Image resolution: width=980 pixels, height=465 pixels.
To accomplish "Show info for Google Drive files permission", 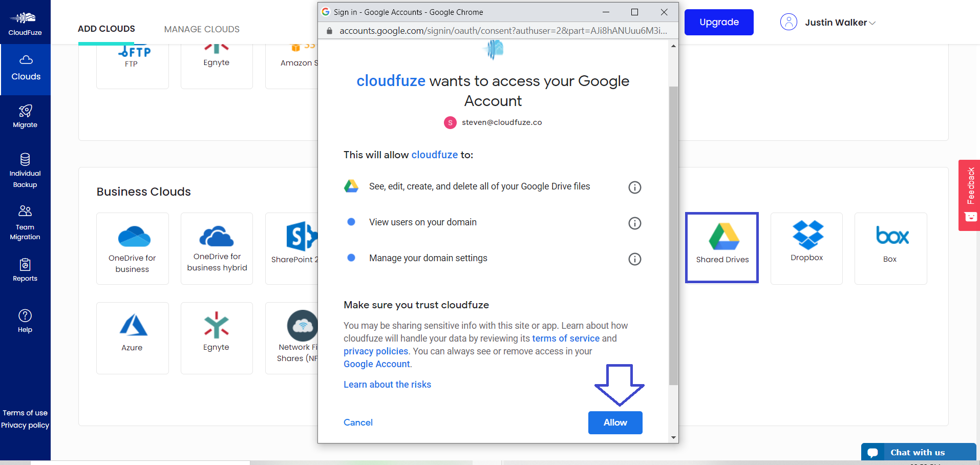I will coord(635,187).
